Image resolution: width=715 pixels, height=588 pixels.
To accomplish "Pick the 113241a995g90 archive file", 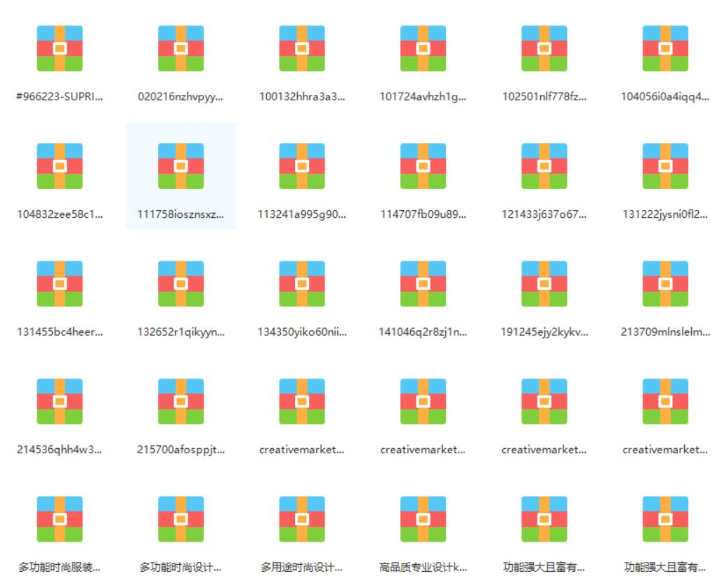I will click(x=302, y=166).
